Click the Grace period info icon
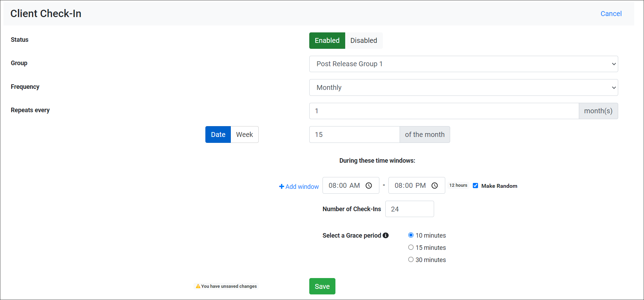644x300 pixels. click(x=386, y=236)
